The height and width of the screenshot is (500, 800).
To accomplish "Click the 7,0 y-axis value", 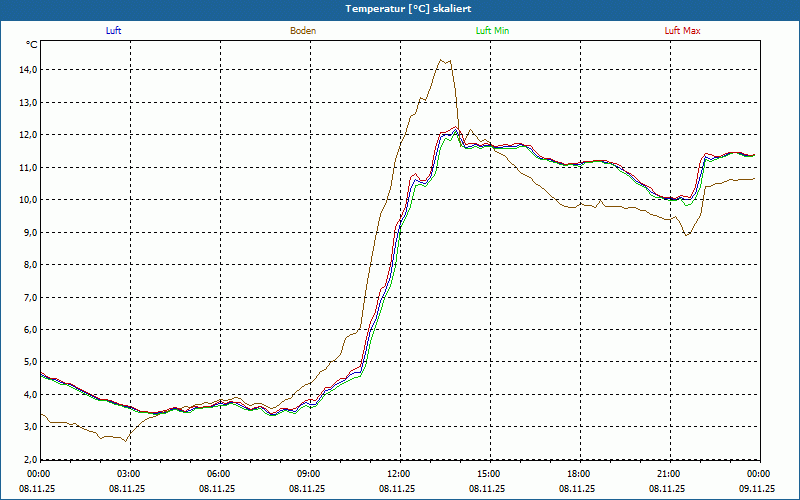I will [x=28, y=297].
